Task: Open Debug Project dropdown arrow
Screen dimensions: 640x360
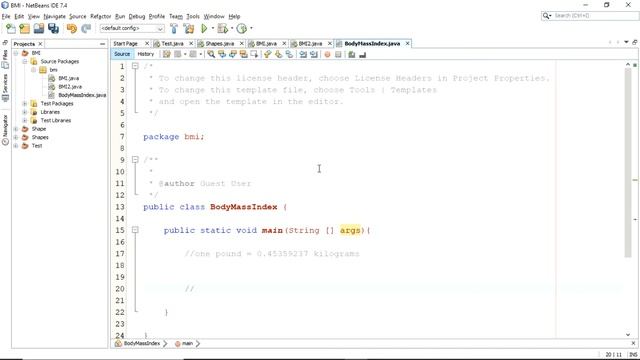Action: pos(232,29)
